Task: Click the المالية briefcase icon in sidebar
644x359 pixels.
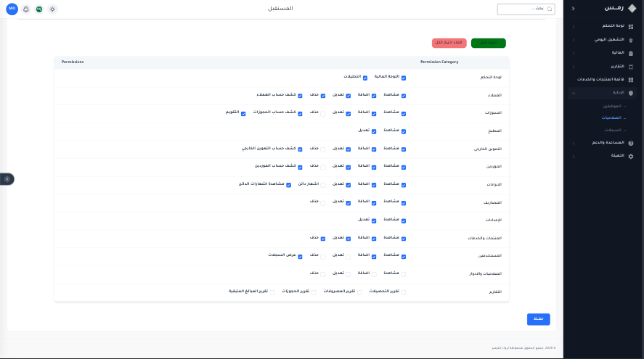Action: pyautogui.click(x=631, y=53)
